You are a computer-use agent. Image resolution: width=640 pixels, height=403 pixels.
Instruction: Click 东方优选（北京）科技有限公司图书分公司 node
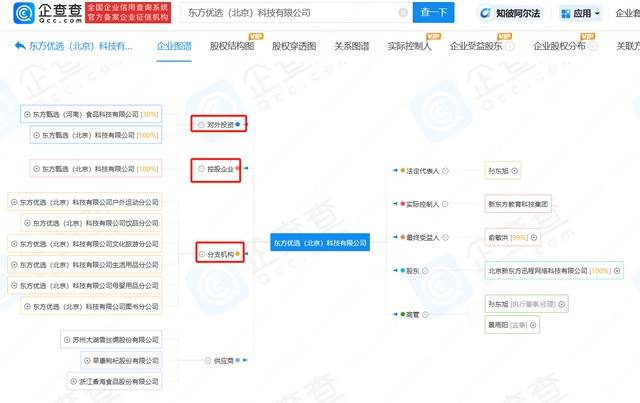click(x=91, y=306)
